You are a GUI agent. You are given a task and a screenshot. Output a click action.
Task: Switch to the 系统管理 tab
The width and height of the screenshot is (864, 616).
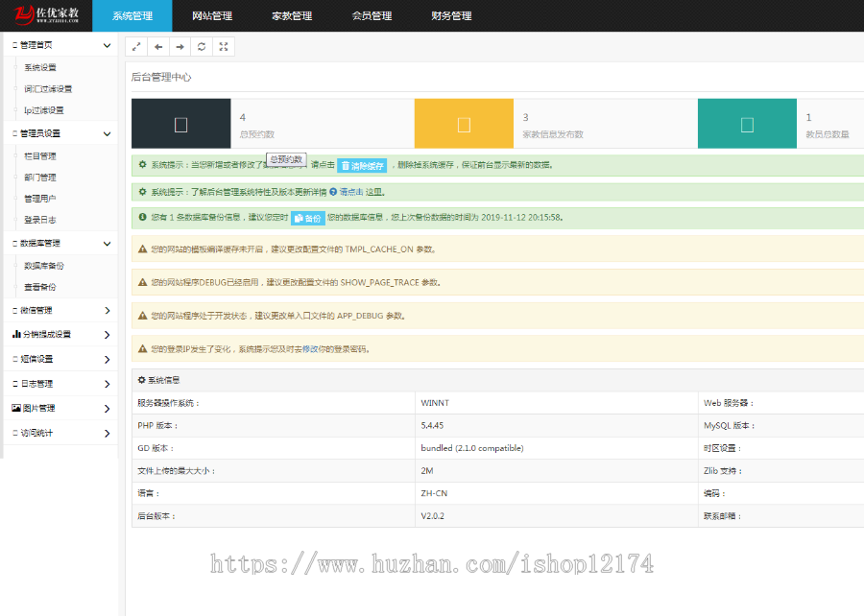coord(132,16)
